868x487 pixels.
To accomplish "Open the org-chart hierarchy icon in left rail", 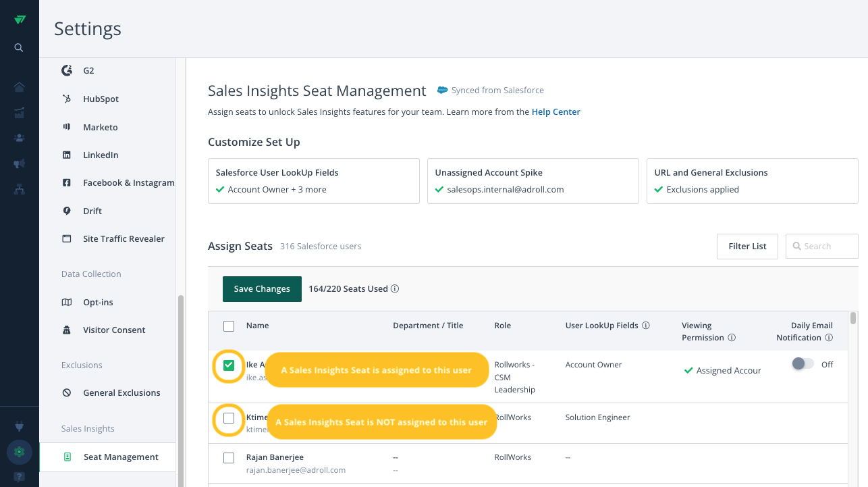I will [20, 189].
